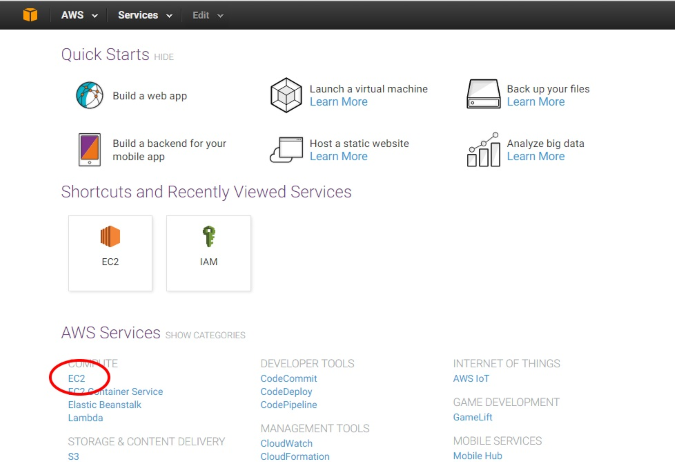Click the INTERNET OF THINGS category label
The image size is (675, 462).
pos(506,363)
